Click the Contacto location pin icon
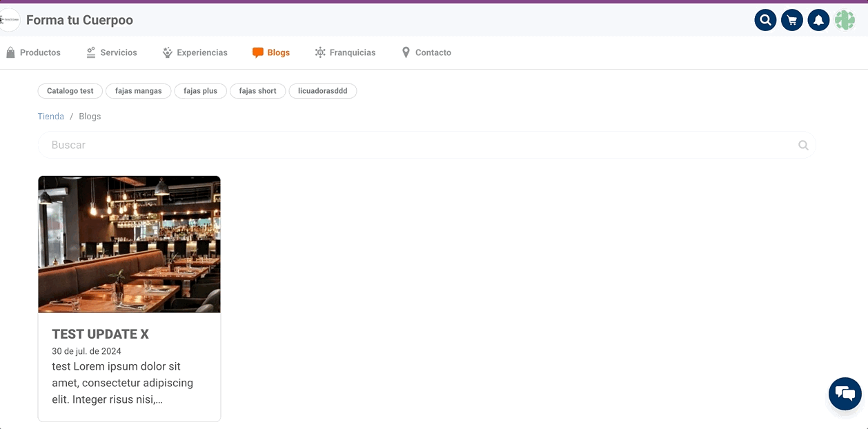The image size is (868, 429). click(x=406, y=52)
